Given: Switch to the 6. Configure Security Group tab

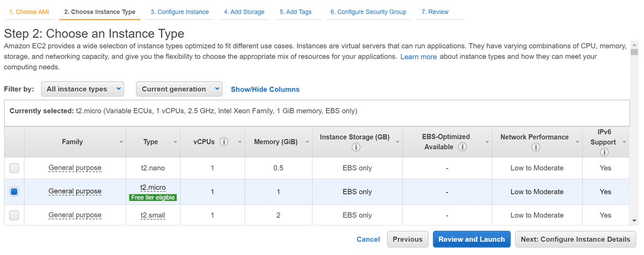Looking at the screenshot, I should coord(368,12).
